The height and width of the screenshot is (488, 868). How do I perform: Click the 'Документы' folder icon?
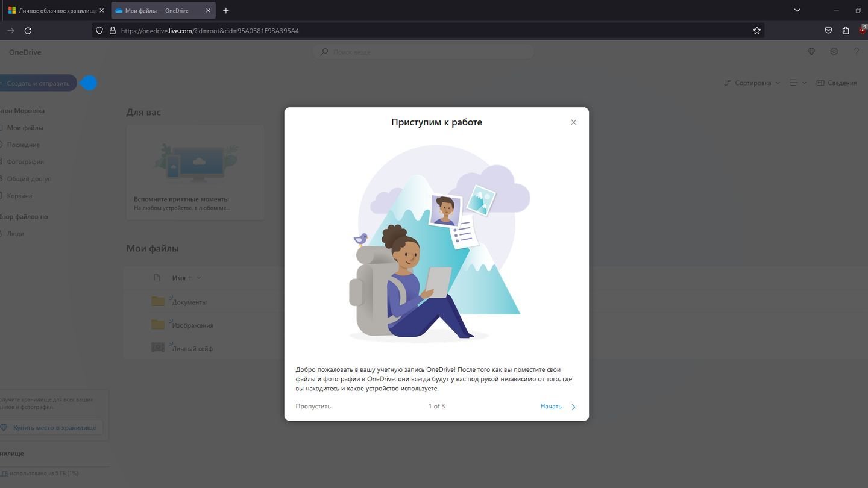tap(158, 301)
